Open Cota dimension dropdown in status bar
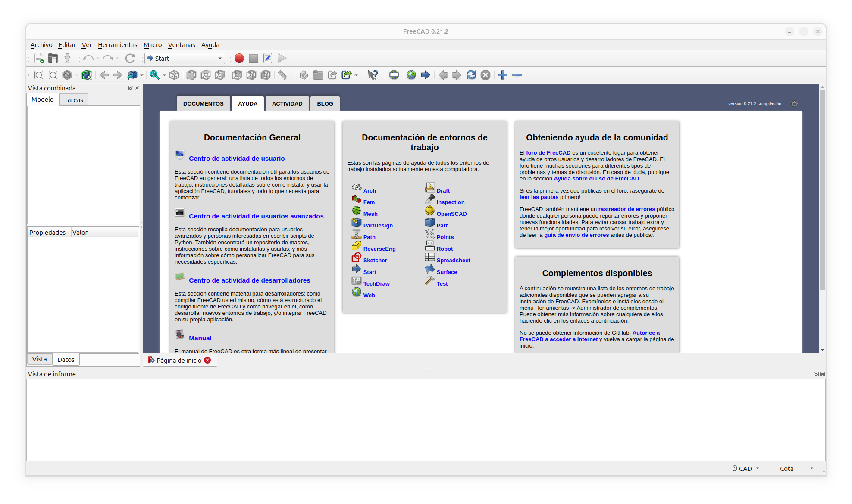The height and width of the screenshot is (504, 852). pos(797,468)
